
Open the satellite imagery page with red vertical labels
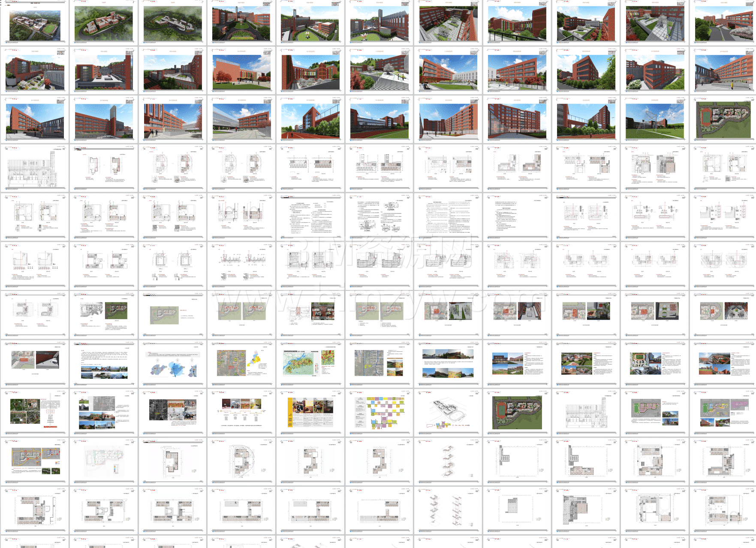point(35,412)
